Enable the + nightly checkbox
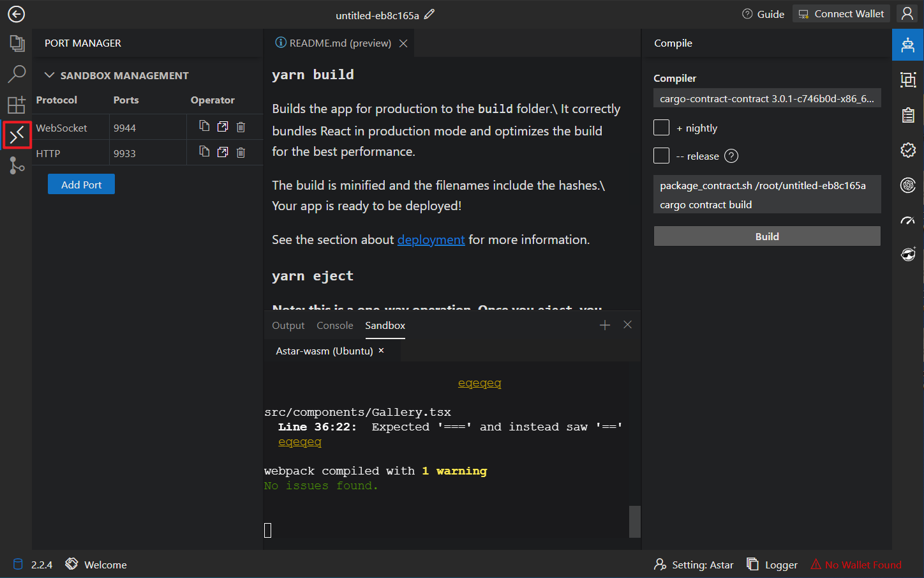This screenshot has height=578, width=924. 662,128
